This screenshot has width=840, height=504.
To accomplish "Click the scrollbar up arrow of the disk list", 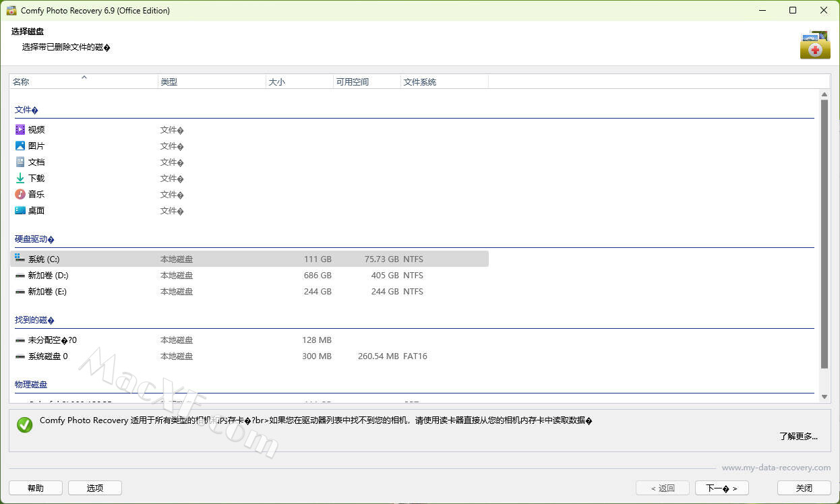I will click(824, 94).
